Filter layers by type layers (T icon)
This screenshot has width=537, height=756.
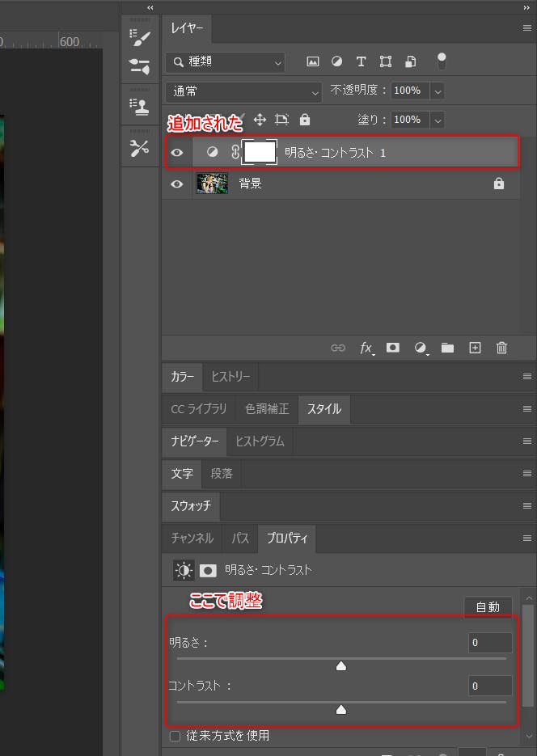click(361, 61)
